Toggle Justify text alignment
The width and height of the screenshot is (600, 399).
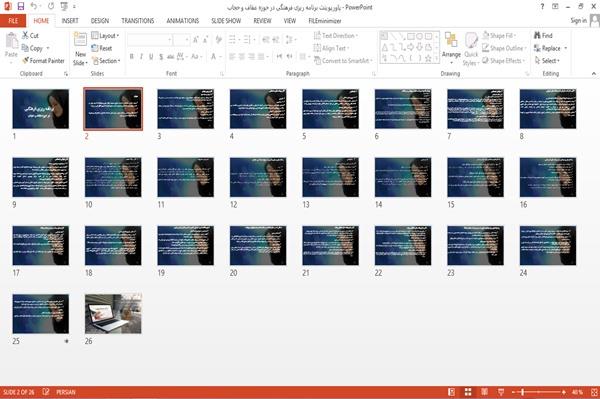pyautogui.click(x=261, y=57)
